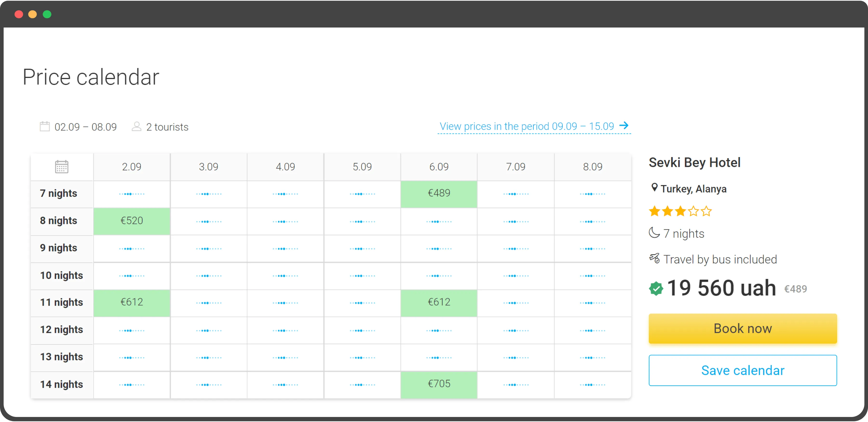
Task: Click the green verified price badge
Action: click(656, 289)
